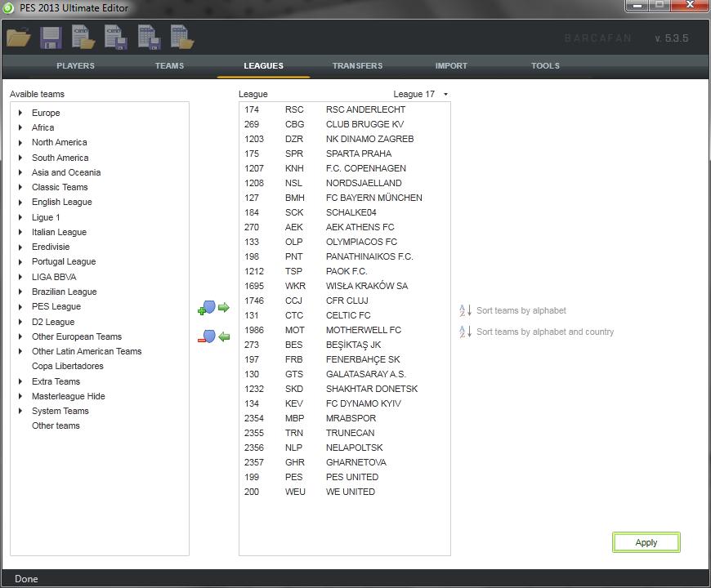Select Extra Teams in tree
Viewport: 711px width, 588px height.
[x=56, y=381]
